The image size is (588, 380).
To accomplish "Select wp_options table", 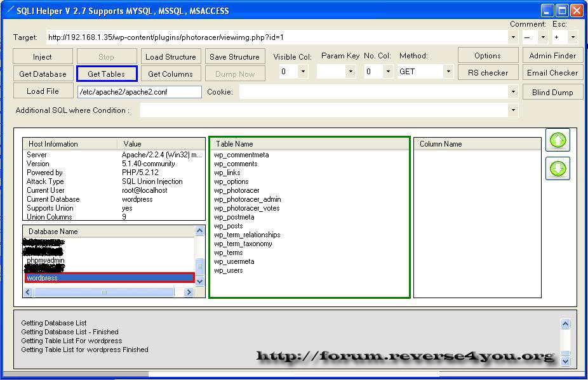I will (231, 181).
